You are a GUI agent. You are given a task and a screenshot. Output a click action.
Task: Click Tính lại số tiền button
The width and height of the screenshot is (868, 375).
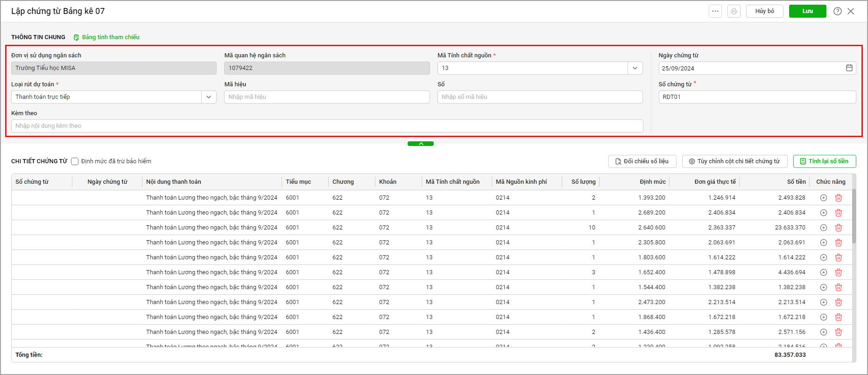pyautogui.click(x=825, y=161)
